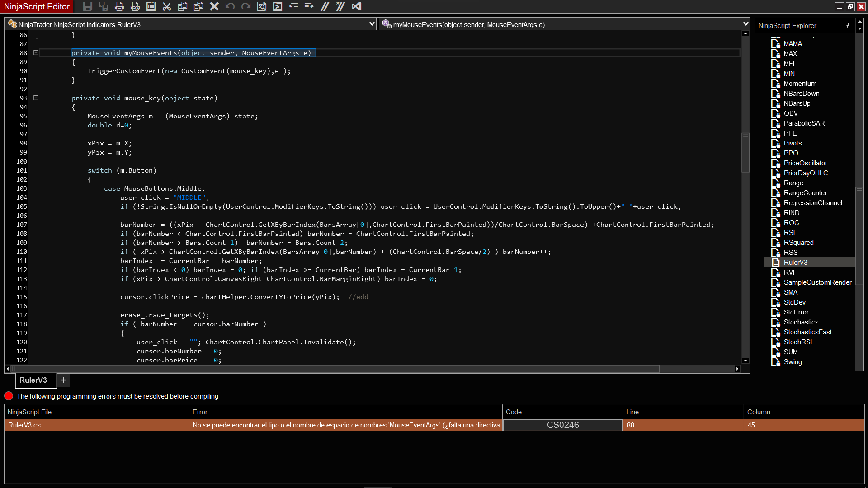The image size is (868, 488).
Task: Open the myMouseEvents member dropdown
Action: pos(745,24)
